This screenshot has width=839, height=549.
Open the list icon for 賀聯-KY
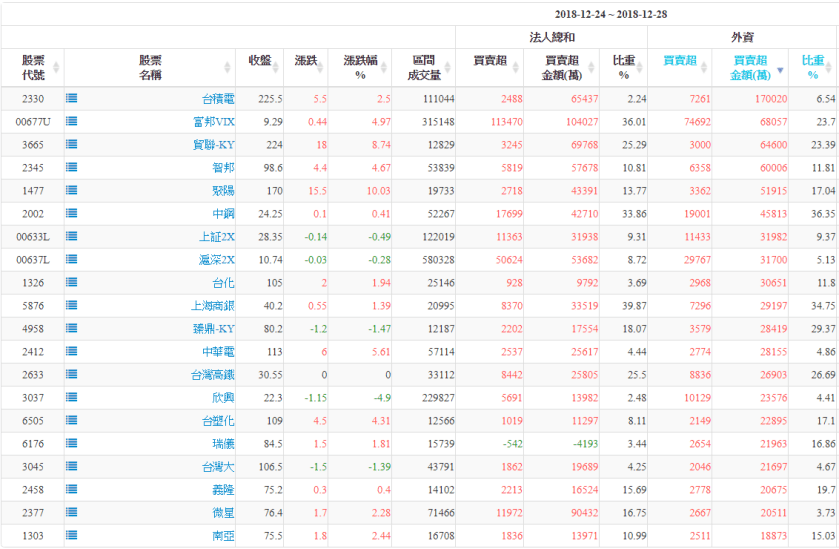tap(72, 144)
